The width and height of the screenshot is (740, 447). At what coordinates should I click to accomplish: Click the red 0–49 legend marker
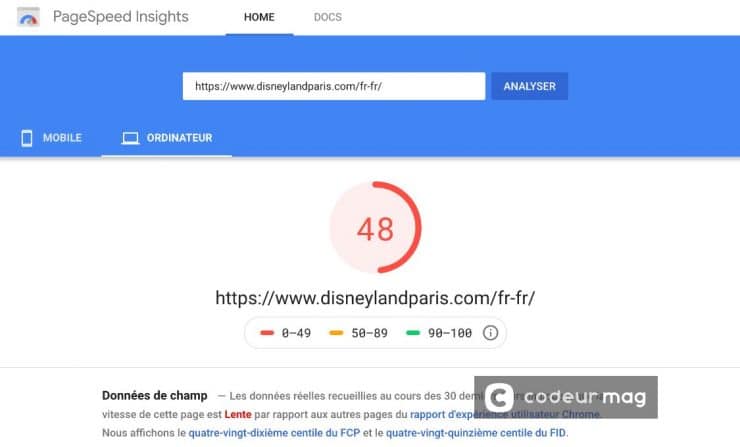267,333
